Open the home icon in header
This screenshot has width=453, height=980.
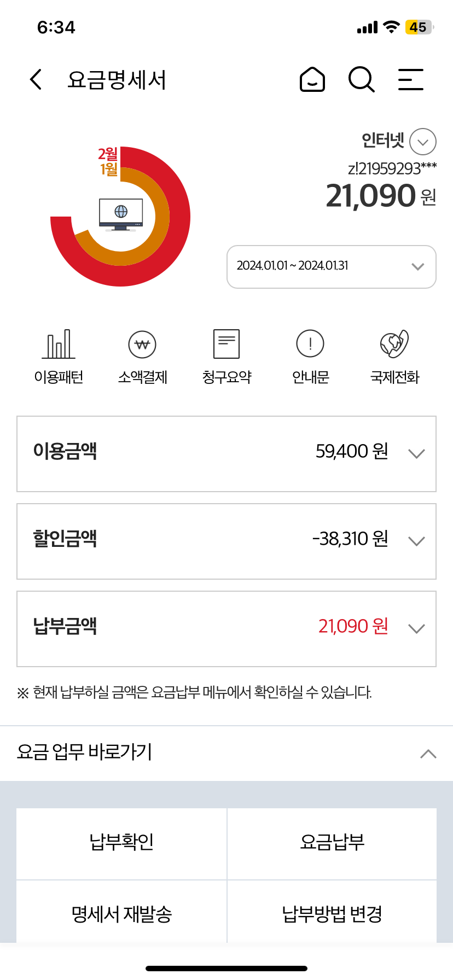coord(312,80)
